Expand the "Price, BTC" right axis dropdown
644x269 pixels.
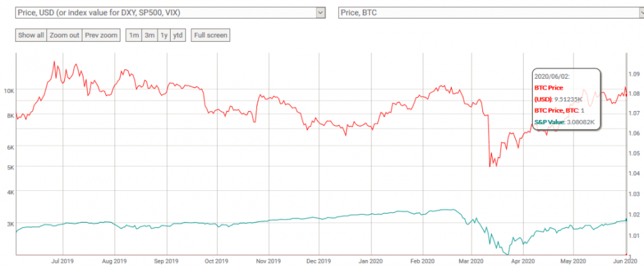[489, 12]
